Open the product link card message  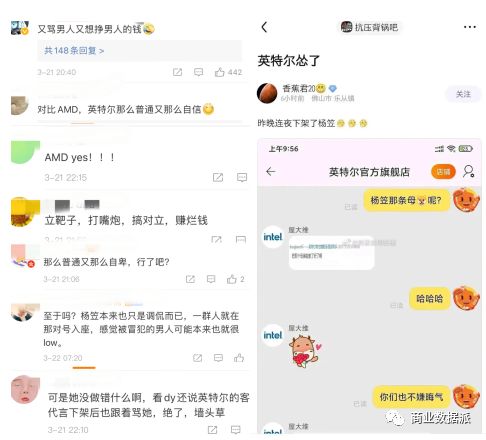coord(331,252)
